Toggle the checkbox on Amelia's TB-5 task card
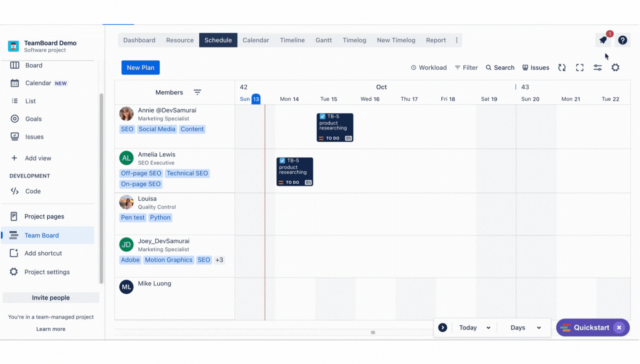This screenshot has width=640, height=364. coord(282,161)
